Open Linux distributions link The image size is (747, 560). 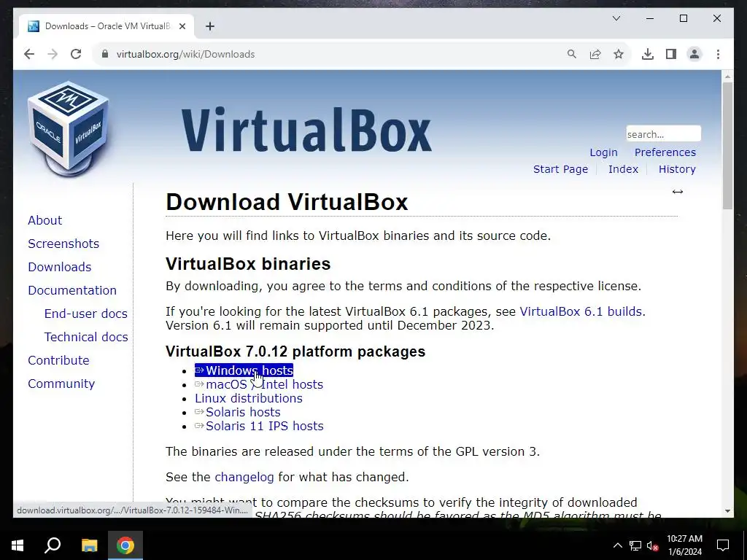249,398
